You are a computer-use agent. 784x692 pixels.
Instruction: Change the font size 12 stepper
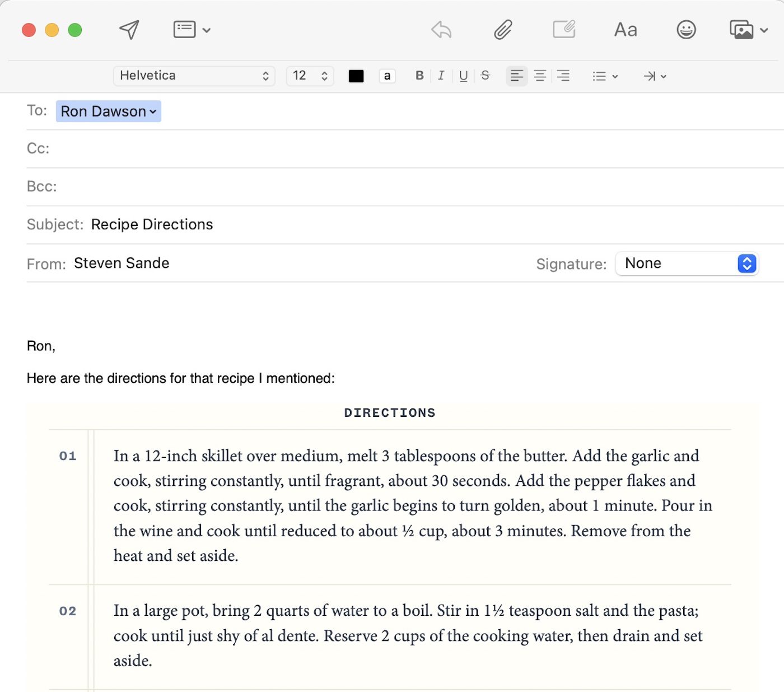(x=310, y=76)
